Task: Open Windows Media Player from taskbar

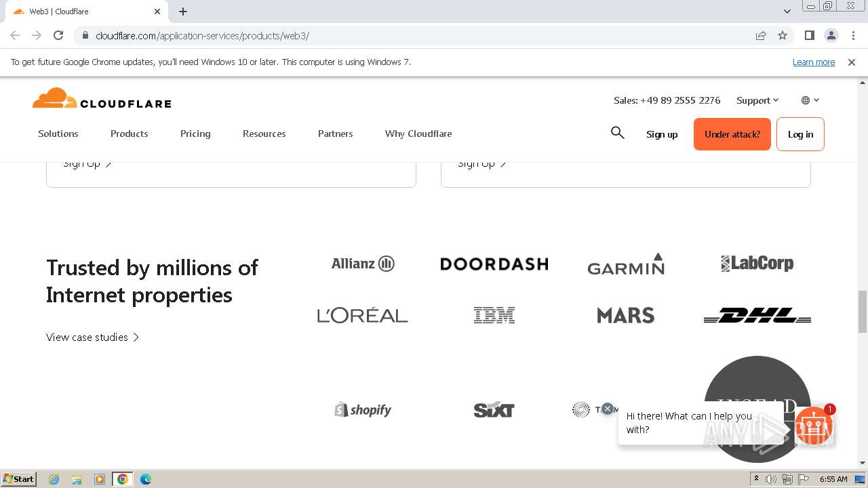Action: click(x=100, y=479)
